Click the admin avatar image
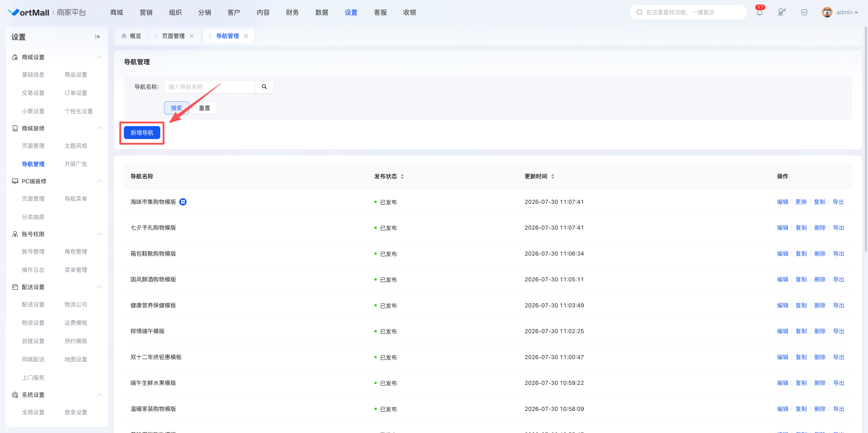Viewport: 868px width, 433px height. point(827,12)
